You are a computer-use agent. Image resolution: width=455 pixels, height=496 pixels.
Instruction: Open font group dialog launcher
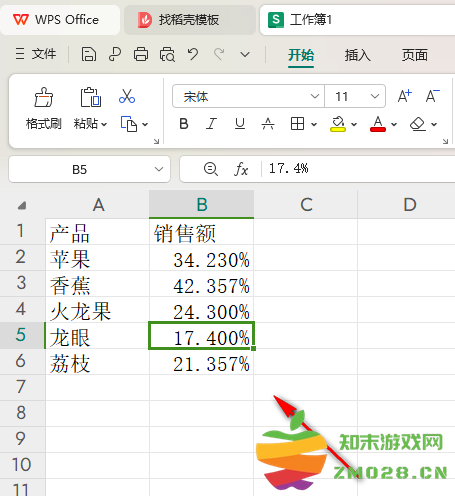445,141
